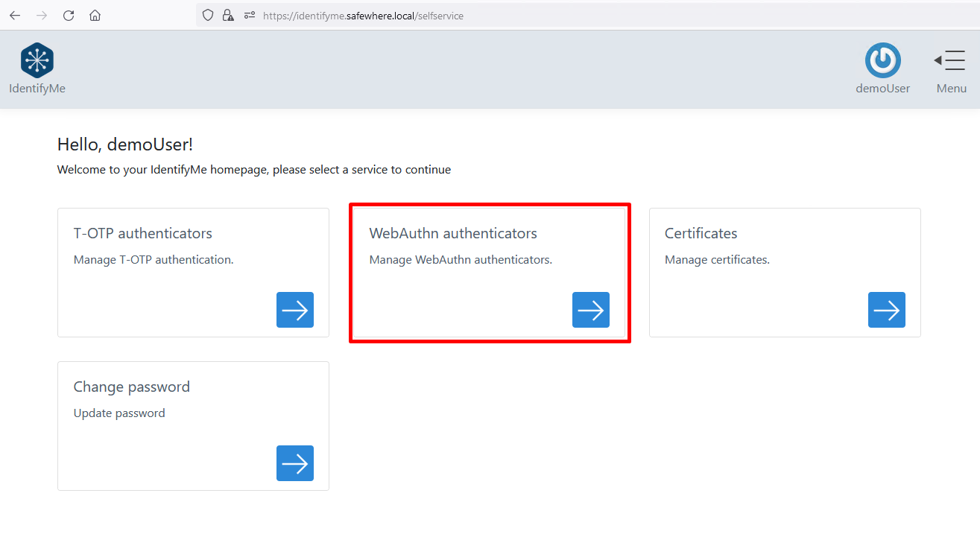Go back with the browser back arrow
This screenshot has height=534, width=980.
pyautogui.click(x=15, y=16)
